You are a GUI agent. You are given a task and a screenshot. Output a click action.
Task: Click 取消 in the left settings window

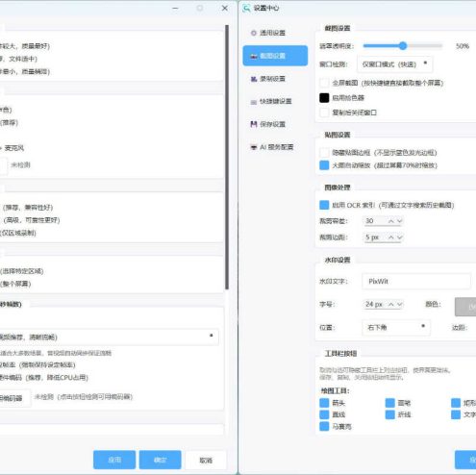click(206, 460)
